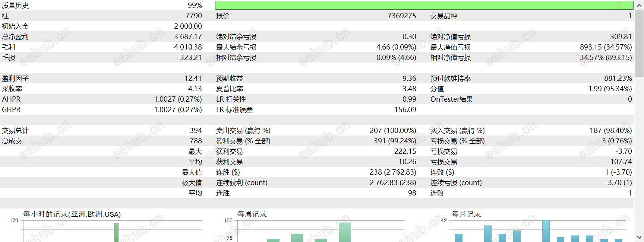Click the 每周记录 chart title
Screen dimensions: 644x242
[252, 214]
